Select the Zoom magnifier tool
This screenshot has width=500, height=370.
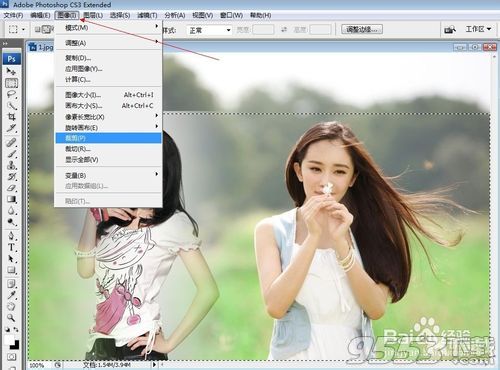[11, 317]
